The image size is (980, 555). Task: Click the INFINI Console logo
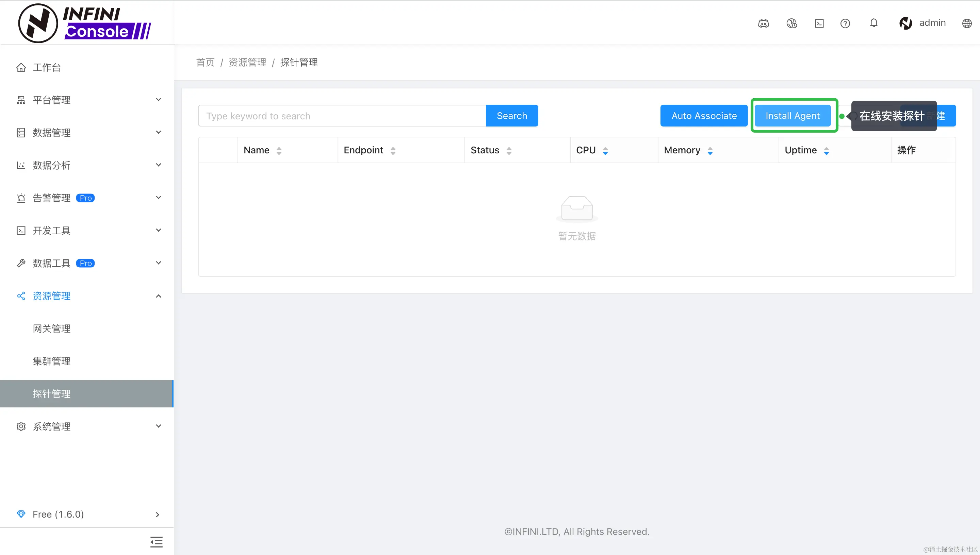pyautogui.click(x=85, y=23)
